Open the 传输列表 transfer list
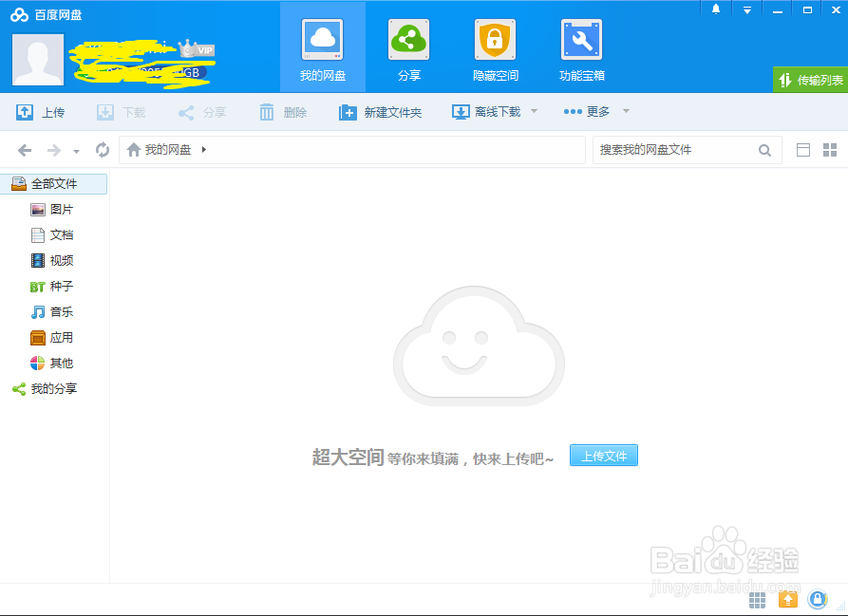This screenshot has height=616, width=848. point(810,80)
